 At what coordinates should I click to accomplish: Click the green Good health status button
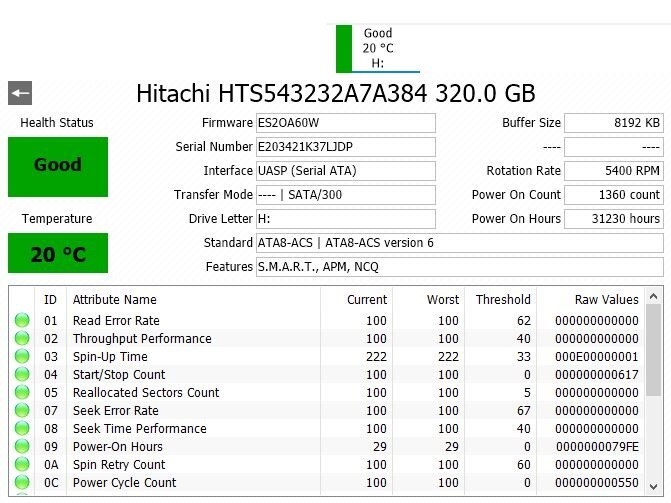(58, 167)
